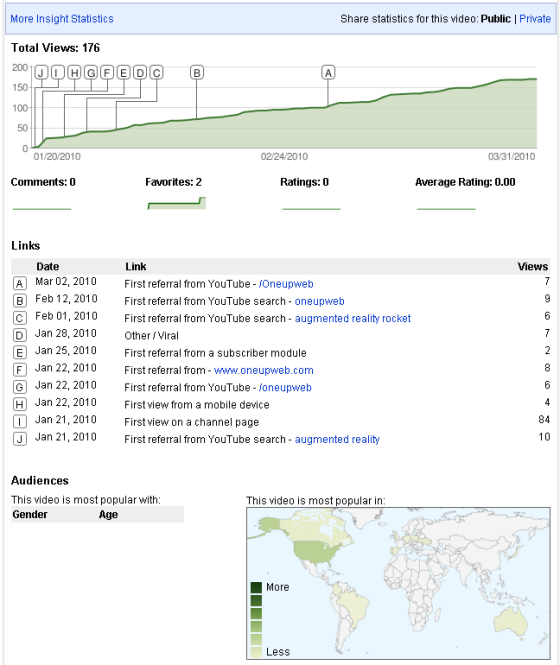The image size is (560, 665).
Task: Open the /Oneupweb referral link
Action: [286, 284]
